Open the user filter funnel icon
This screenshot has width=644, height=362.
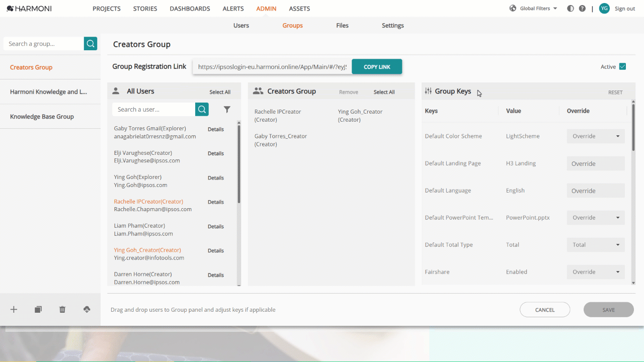pos(227,109)
